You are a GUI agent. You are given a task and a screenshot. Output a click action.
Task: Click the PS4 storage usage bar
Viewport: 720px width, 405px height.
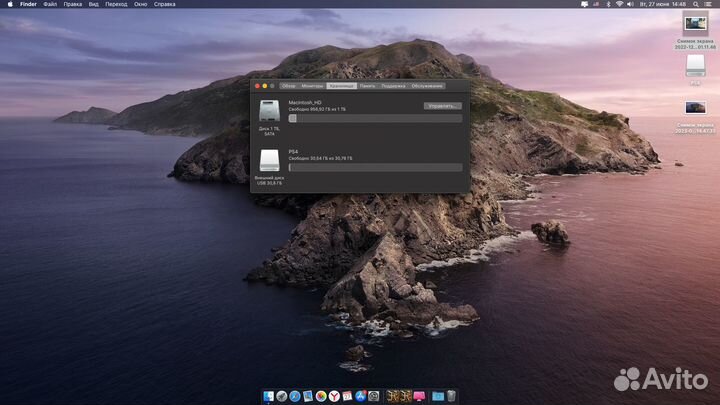point(375,168)
